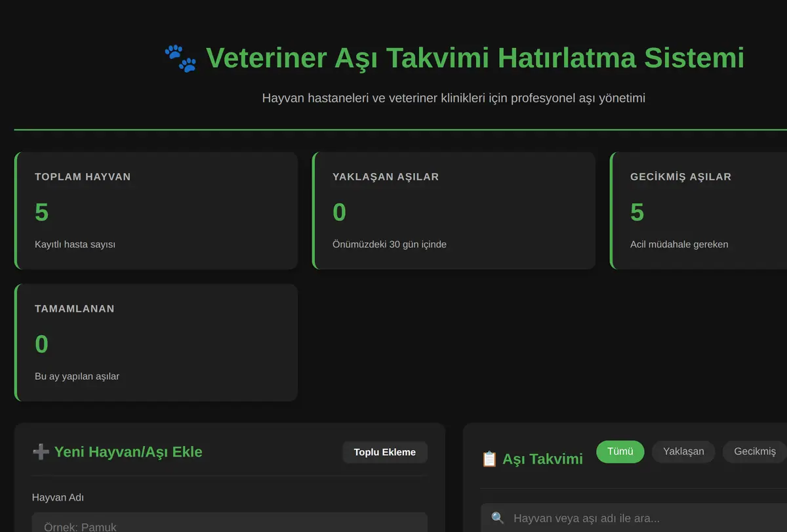Viewport: 787px width, 532px height.
Task: Click the Hayvan veya aşı adı search field
Action: [x=634, y=518]
